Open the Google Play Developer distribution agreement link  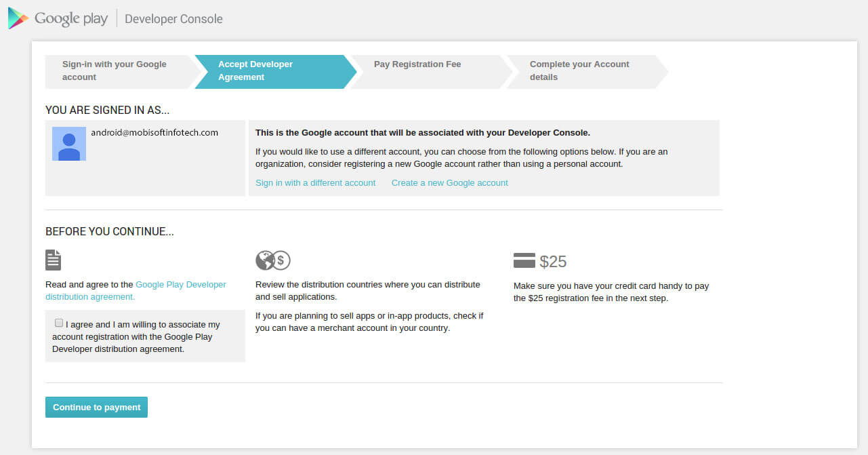tap(136, 291)
